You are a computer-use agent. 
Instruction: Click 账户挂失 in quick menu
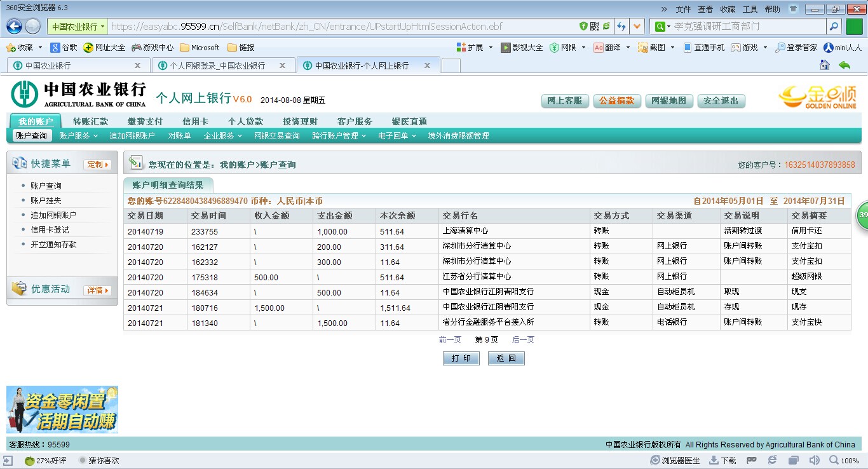coord(46,201)
